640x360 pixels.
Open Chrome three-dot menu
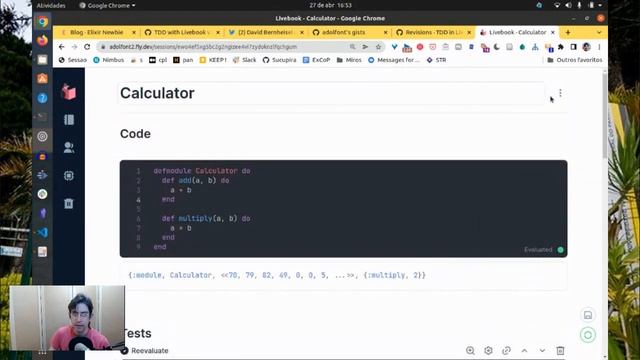(x=599, y=47)
